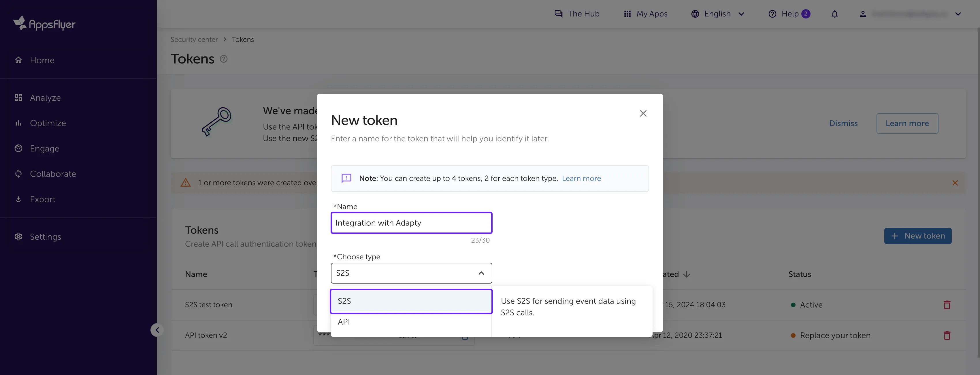
Task: Collapse the sidebar with the arrow button
Action: 157,330
